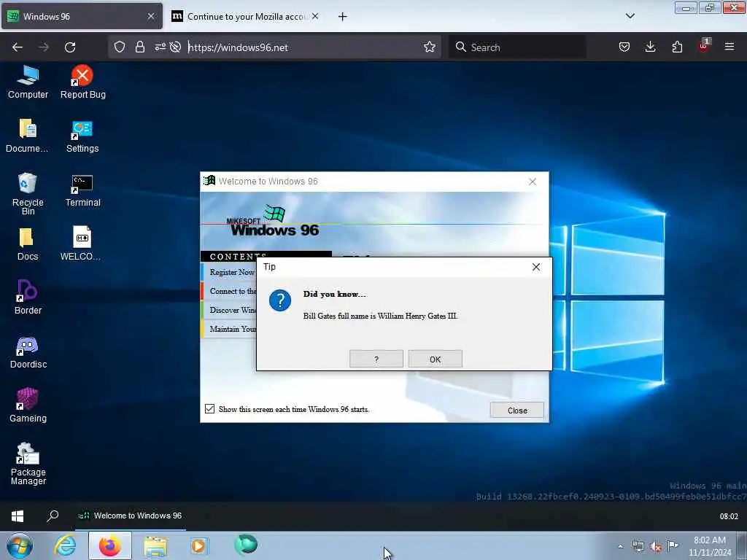Expand the list all tabs chevron
747x560 pixels.
pyautogui.click(x=630, y=16)
